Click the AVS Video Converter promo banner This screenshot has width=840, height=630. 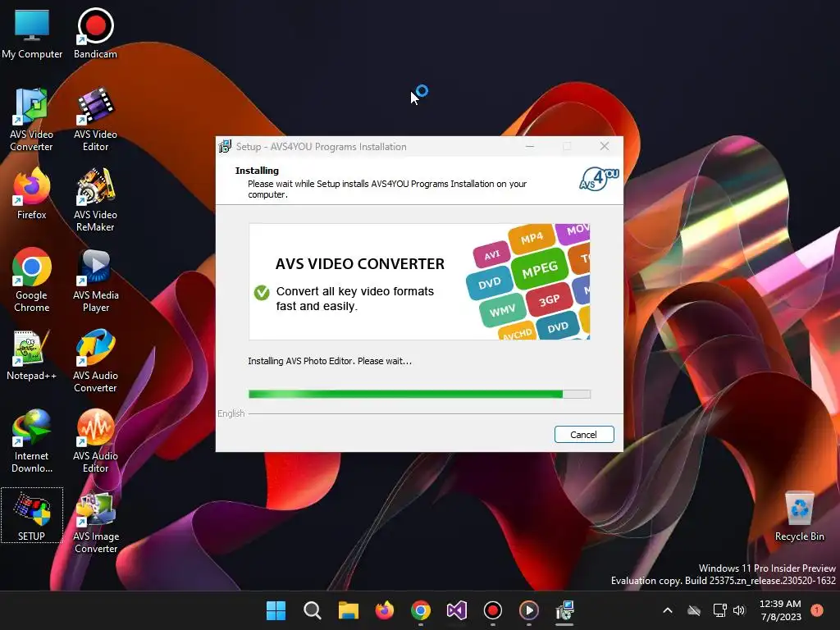pos(419,282)
